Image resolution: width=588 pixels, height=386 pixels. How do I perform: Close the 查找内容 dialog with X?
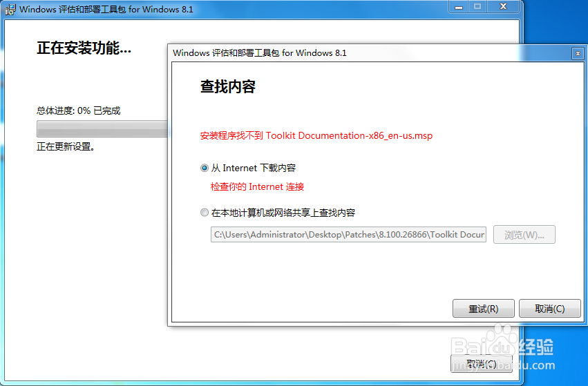point(578,54)
